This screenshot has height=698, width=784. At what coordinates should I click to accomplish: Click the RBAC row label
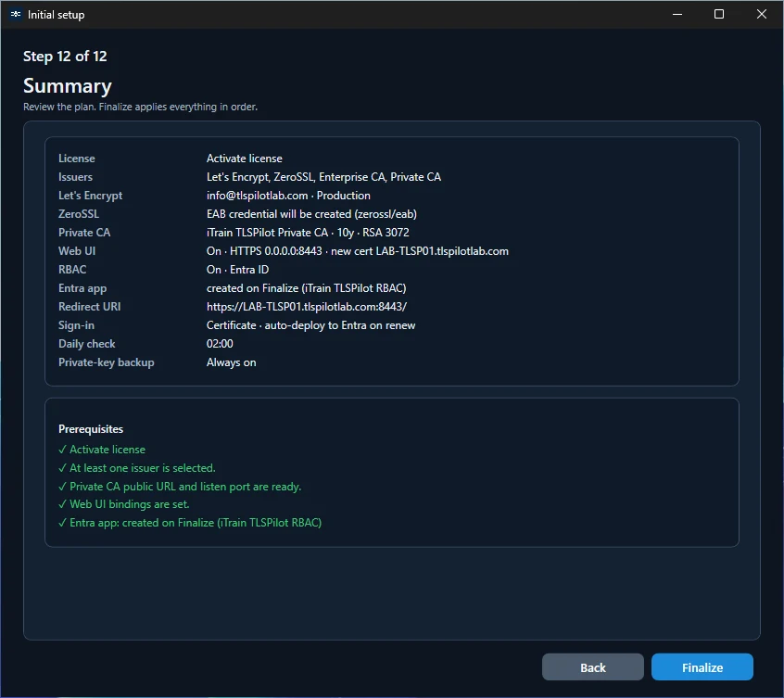pos(72,270)
